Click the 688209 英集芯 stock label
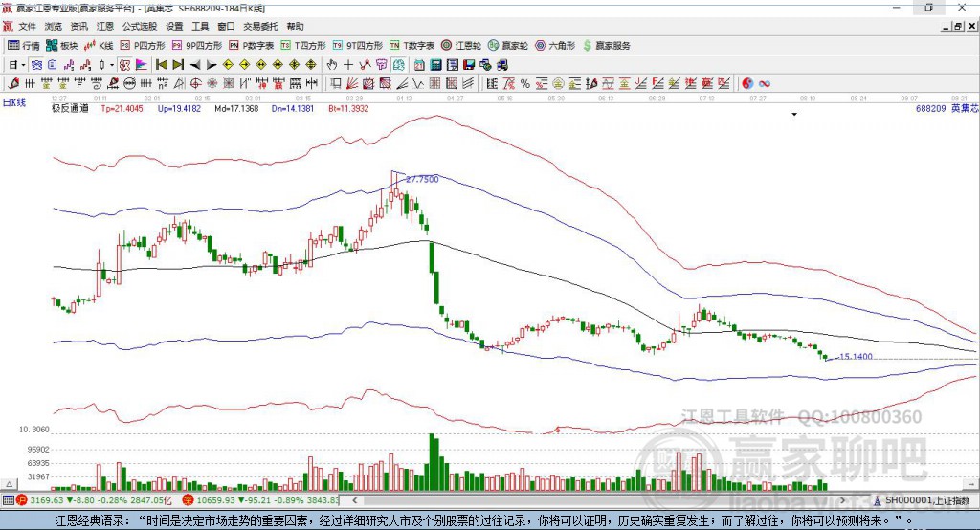Image resolution: width=980 pixels, height=530 pixels. (947, 108)
